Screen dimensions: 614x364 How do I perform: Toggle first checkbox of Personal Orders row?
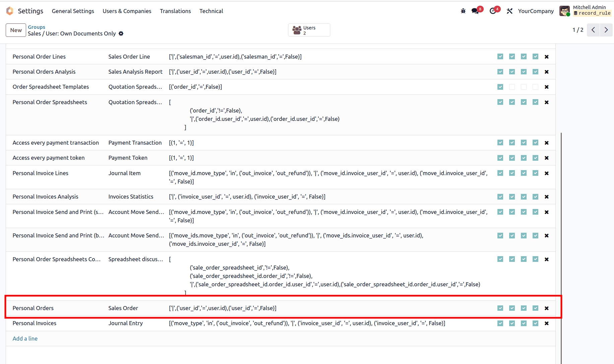click(x=500, y=308)
